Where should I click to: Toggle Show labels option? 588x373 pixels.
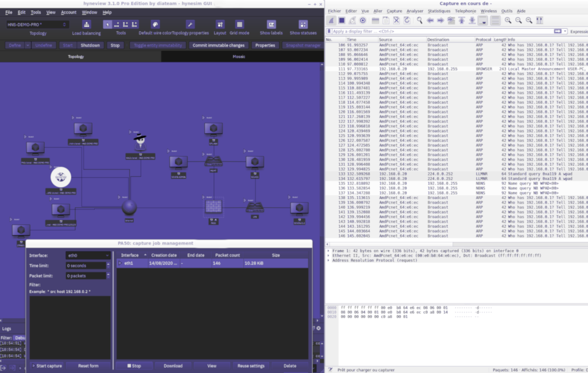coord(272,25)
